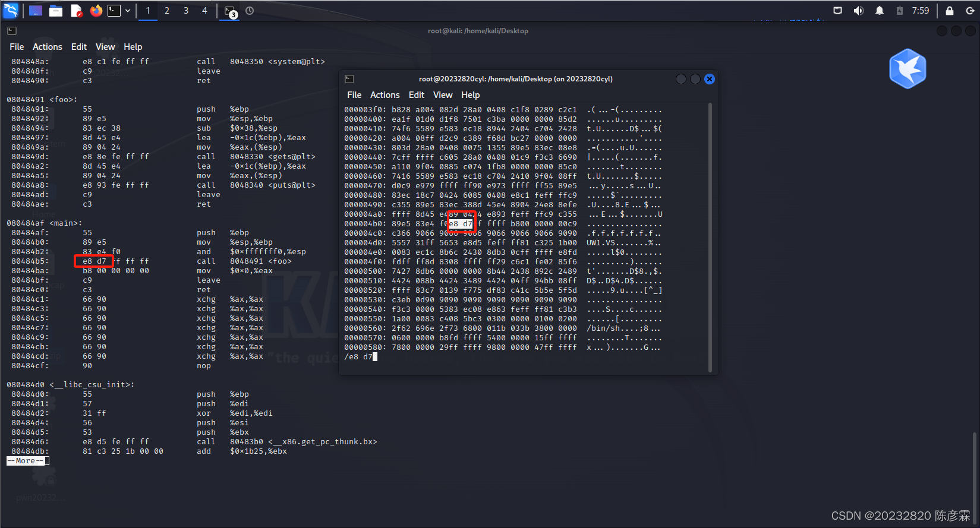
Task: Switch to workspace 1
Action: [x=148, y=11]
